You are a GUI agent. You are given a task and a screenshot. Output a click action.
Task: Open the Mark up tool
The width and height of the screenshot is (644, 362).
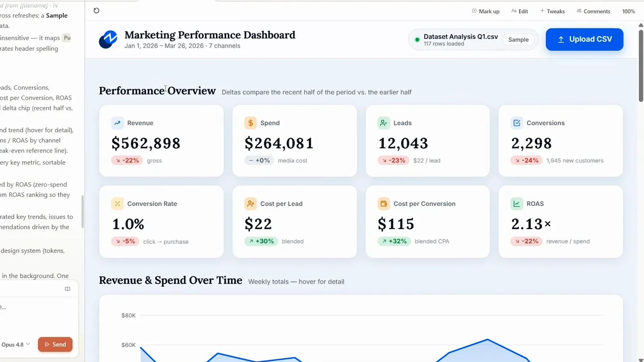point(485,11)
